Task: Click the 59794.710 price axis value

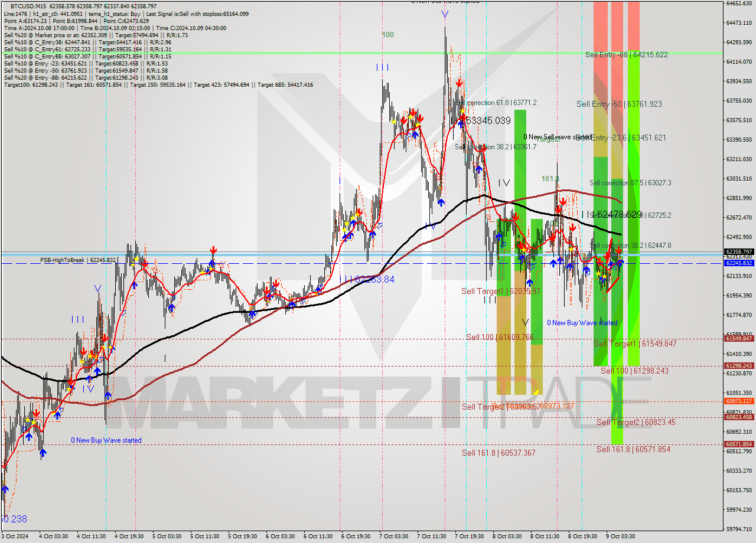Action: pos(738,529)
